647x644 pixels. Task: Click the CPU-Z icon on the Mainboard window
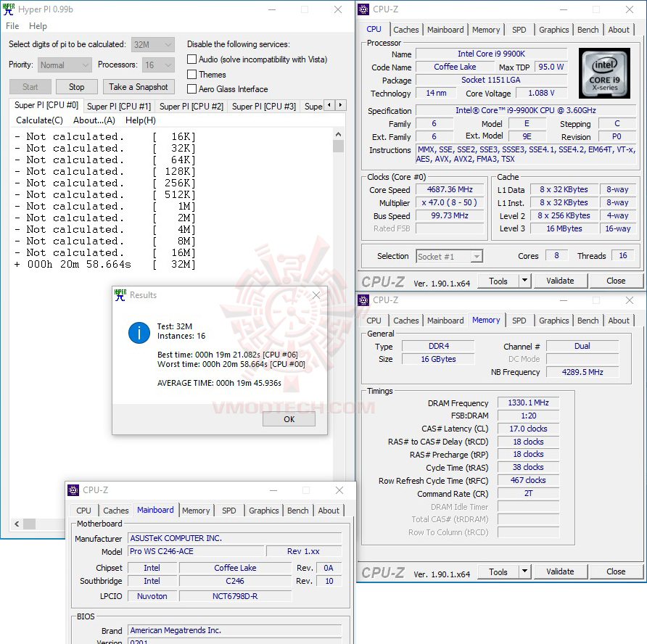pos(73,490)
